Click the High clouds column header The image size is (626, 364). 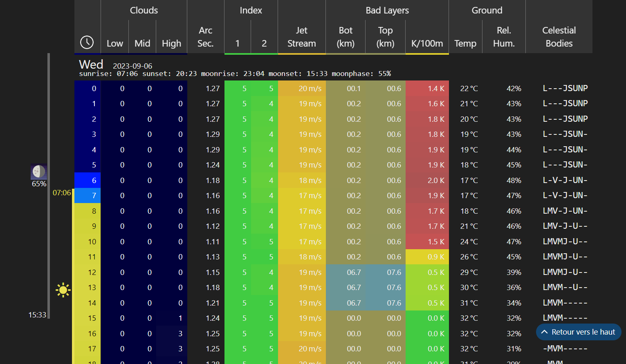[171, 43]
